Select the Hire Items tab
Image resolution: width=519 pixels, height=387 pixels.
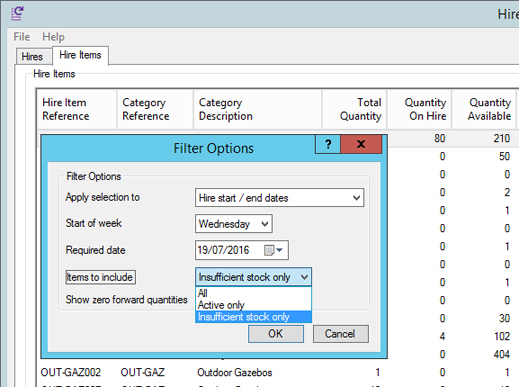(x=80, y=55)
